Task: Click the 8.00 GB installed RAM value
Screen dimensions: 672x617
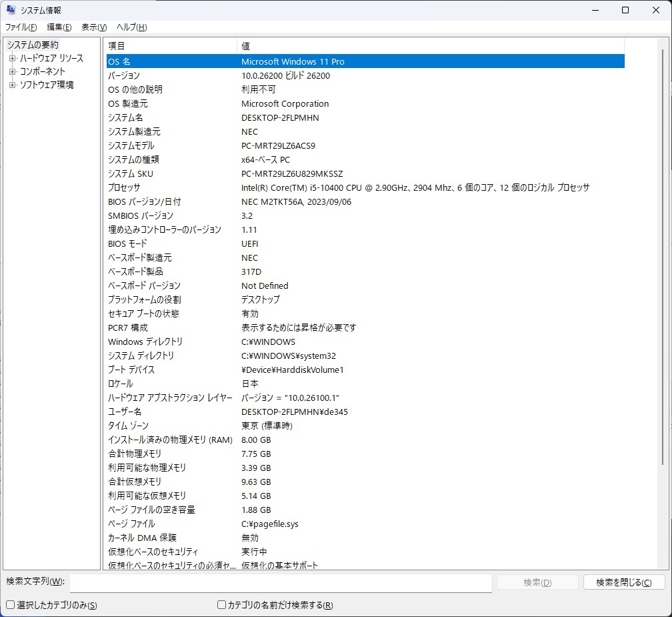Action: [256, 440]
